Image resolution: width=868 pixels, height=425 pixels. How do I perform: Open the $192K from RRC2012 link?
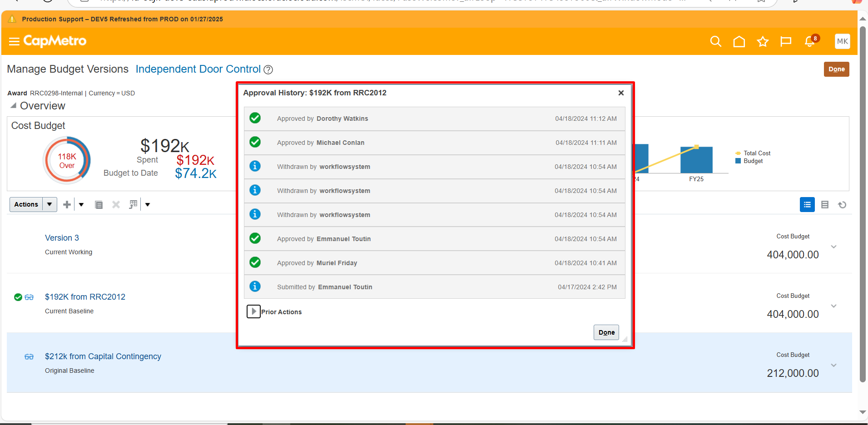point(85,297)
